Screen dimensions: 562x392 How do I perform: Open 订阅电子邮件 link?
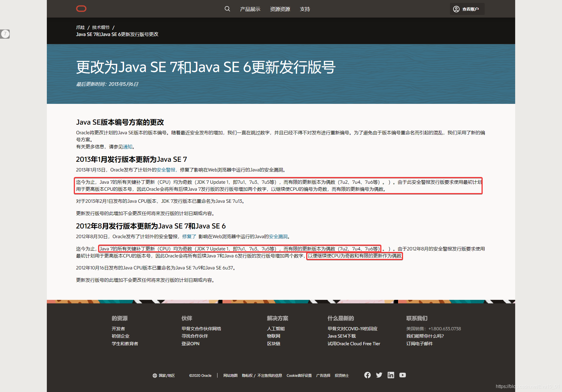coord(419,343)
